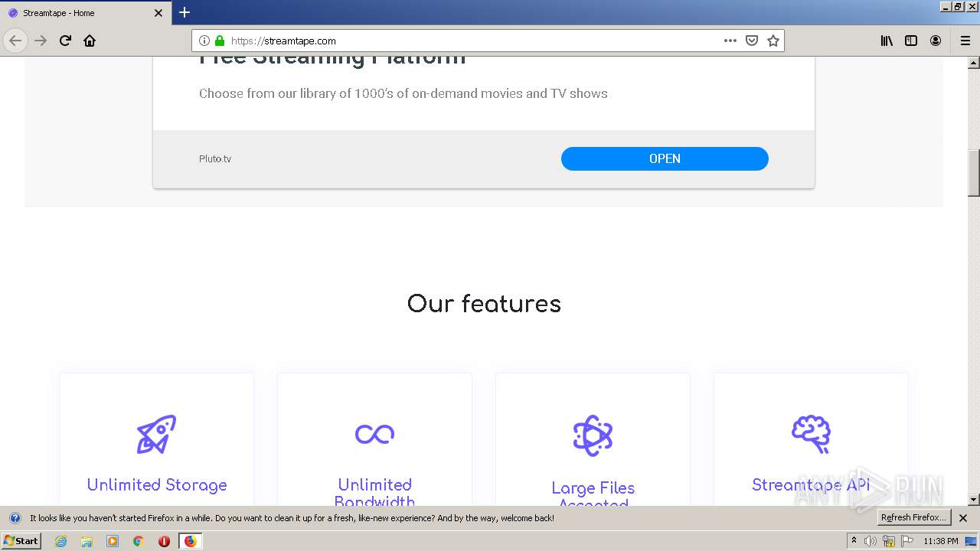The width and height of the screenshot is (980, 551).
Task: Select the Streamtape - Home tab
Action: (86, 13)
